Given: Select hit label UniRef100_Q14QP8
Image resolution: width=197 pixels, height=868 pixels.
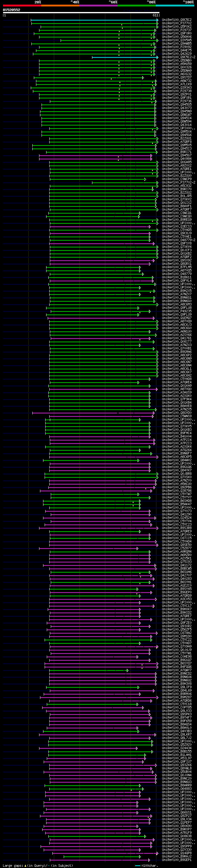Looking at the screenshot, I should (x=176, y=853).
